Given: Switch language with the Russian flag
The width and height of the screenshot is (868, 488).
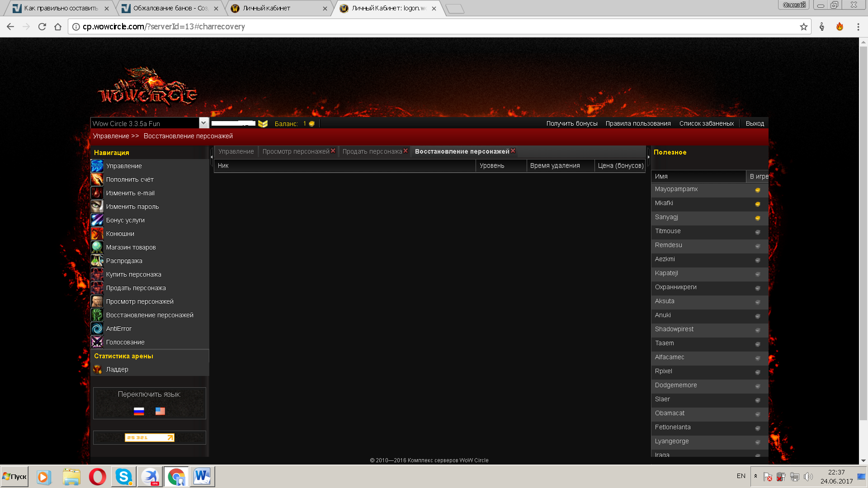Looking at the screenshot, I should point(139,411).
